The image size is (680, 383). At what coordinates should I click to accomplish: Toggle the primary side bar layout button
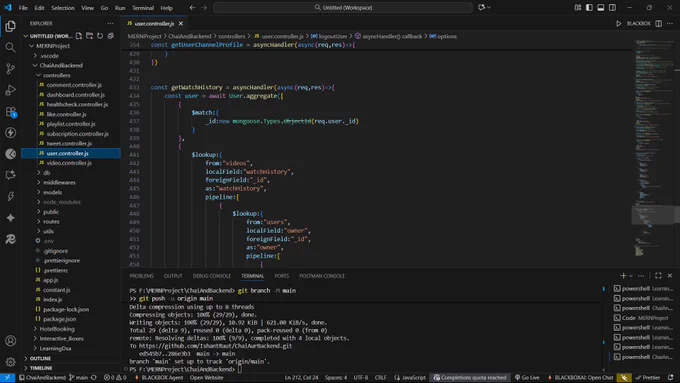(589, 7)
